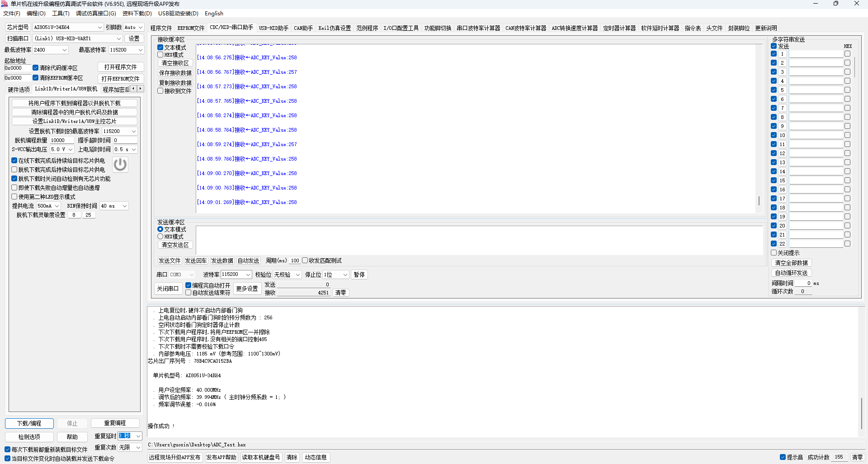Toggle 提示音 checkbox
The image size is (868, 464).
783,457
